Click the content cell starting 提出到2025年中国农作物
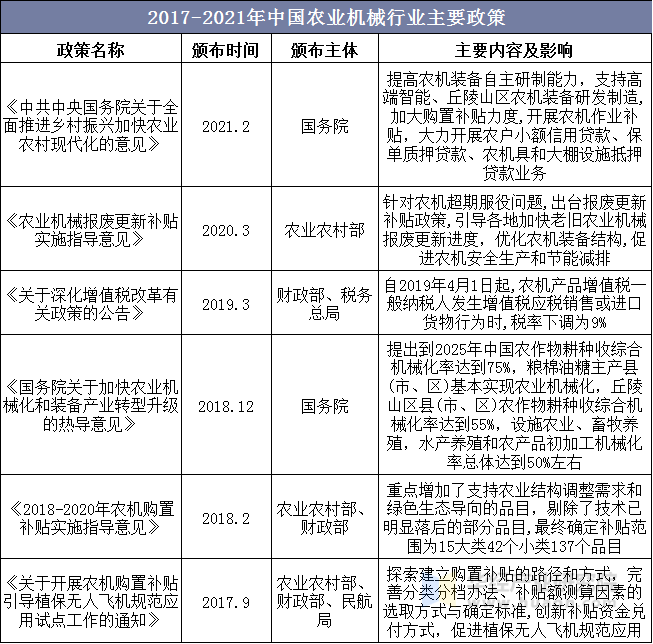 tap(514, 406)
